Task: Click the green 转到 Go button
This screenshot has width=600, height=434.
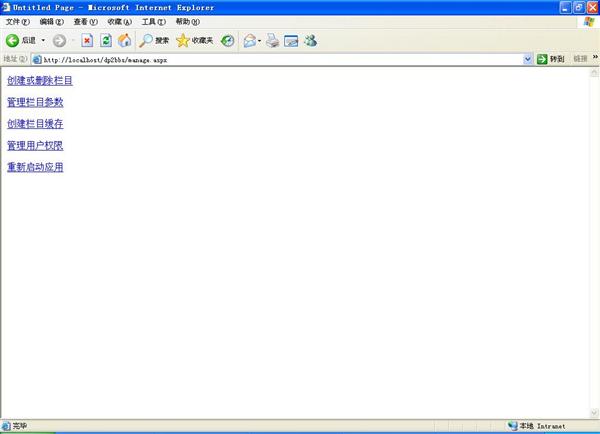Action: pyautogui.click(x=551, y=59)
